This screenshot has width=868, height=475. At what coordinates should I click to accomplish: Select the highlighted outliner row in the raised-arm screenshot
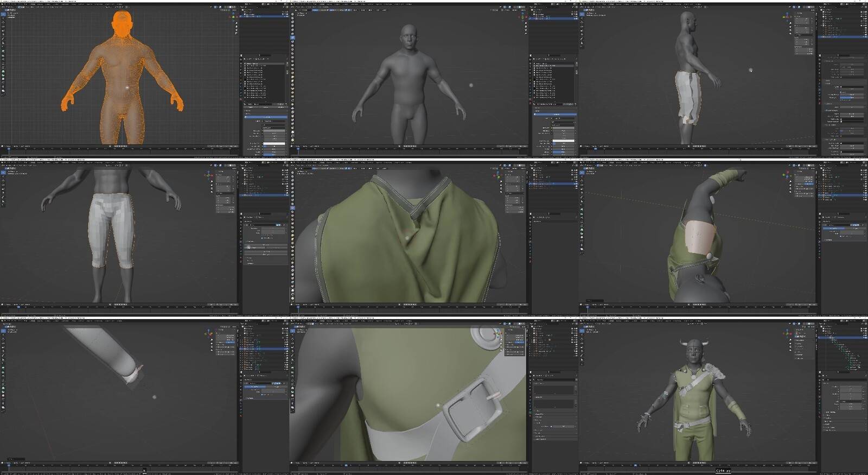(x=843, y=194)
